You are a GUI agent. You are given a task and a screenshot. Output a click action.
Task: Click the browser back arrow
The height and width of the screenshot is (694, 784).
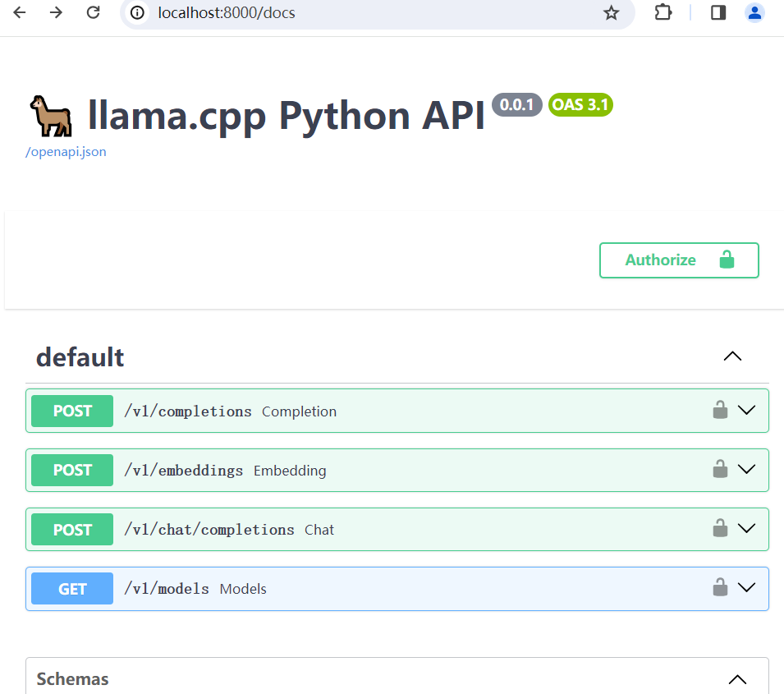(x=20, y=12)
